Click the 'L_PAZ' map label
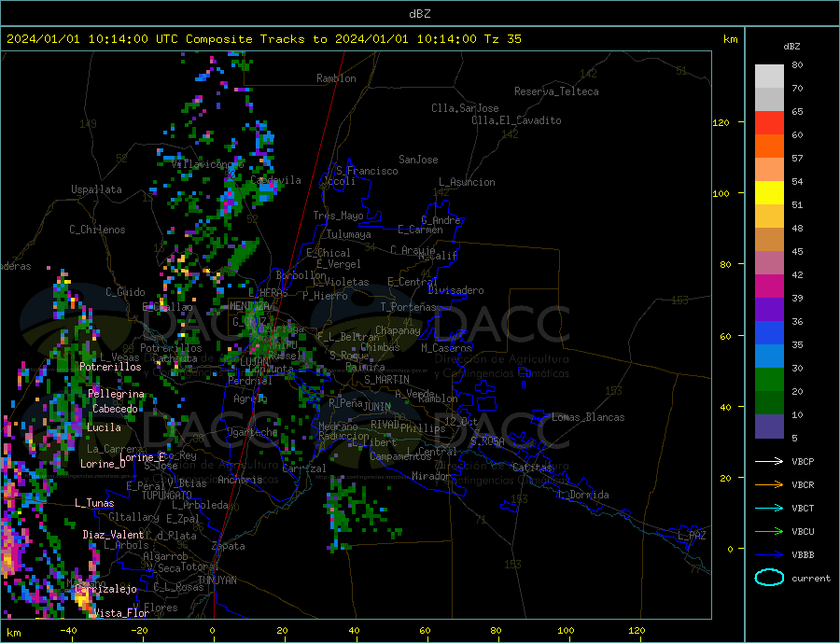This screenshot has height=643, width=840. pyautogui.click(x=693, y=536)
